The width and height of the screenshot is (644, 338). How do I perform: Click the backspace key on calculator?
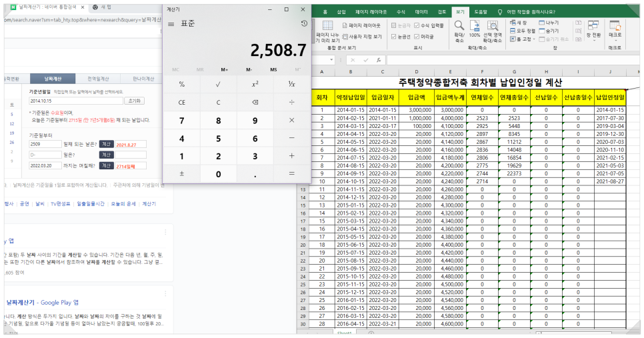pyautogui.click(x=255, y=102)
